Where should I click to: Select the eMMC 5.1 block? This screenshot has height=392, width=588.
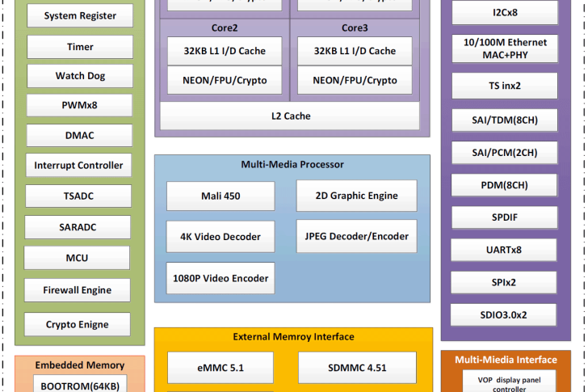pyautogui.click(x=220, y=368)
